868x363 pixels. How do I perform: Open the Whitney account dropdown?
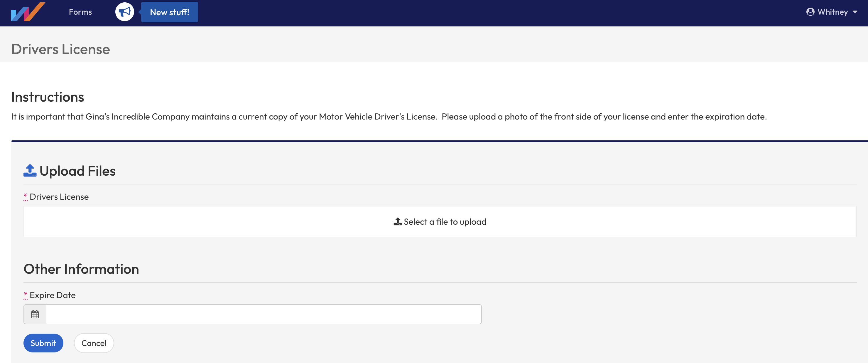[832, 12]
